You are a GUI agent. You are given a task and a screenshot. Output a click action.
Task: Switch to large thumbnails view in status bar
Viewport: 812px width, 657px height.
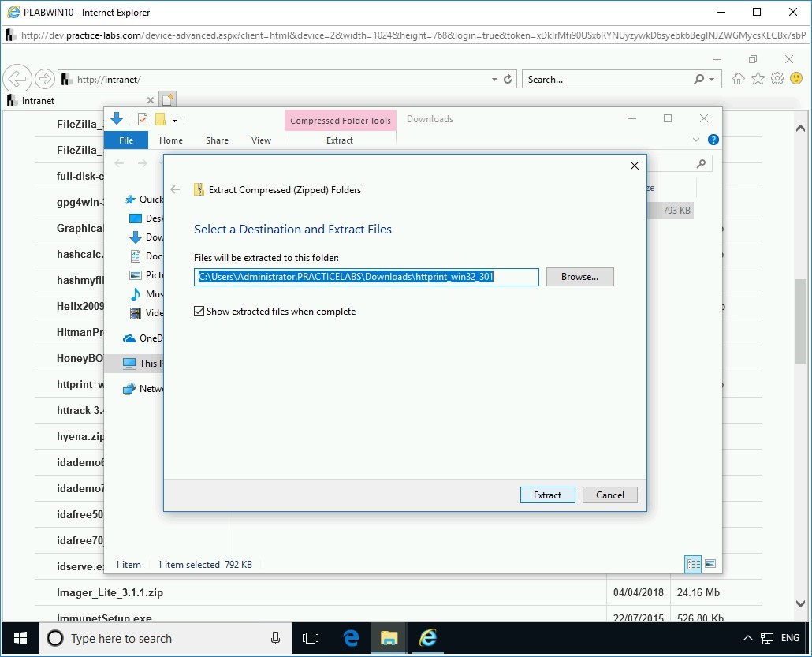pos(710,564)
